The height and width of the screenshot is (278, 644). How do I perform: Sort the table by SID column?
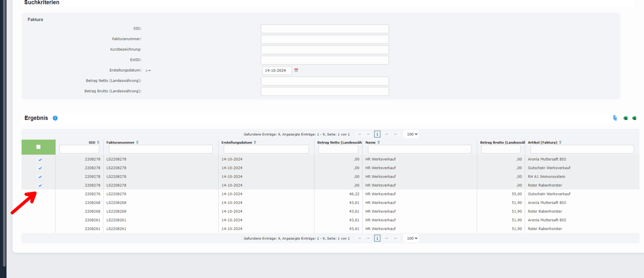(x=98, y=142)
